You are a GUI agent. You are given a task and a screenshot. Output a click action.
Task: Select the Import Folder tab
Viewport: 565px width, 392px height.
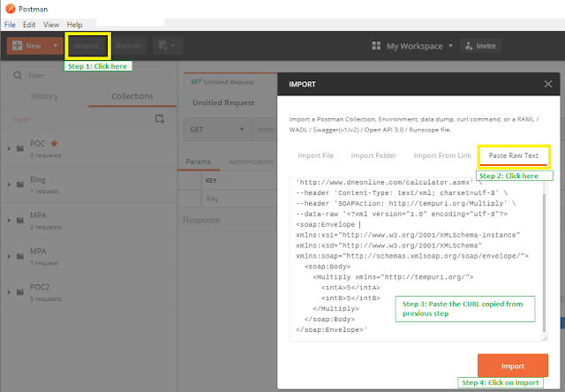[x=373, y=155]
